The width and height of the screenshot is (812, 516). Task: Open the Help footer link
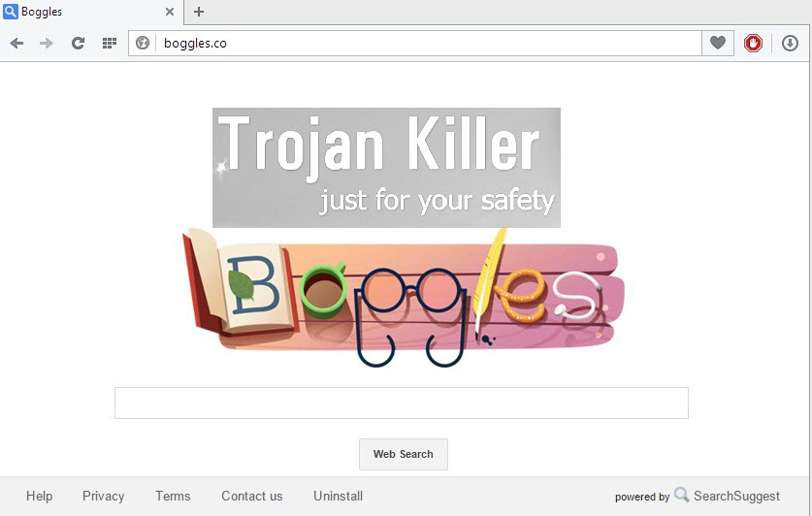[x=40, y=496]
